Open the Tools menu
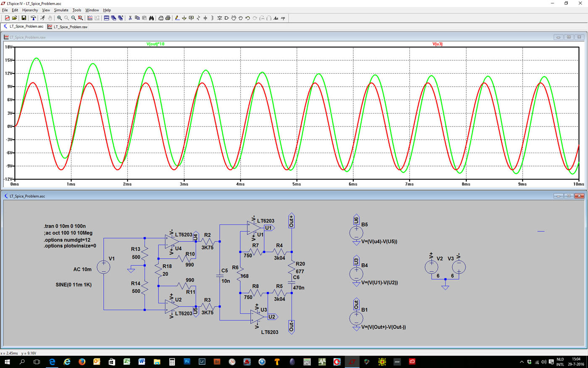 [76, 10]
